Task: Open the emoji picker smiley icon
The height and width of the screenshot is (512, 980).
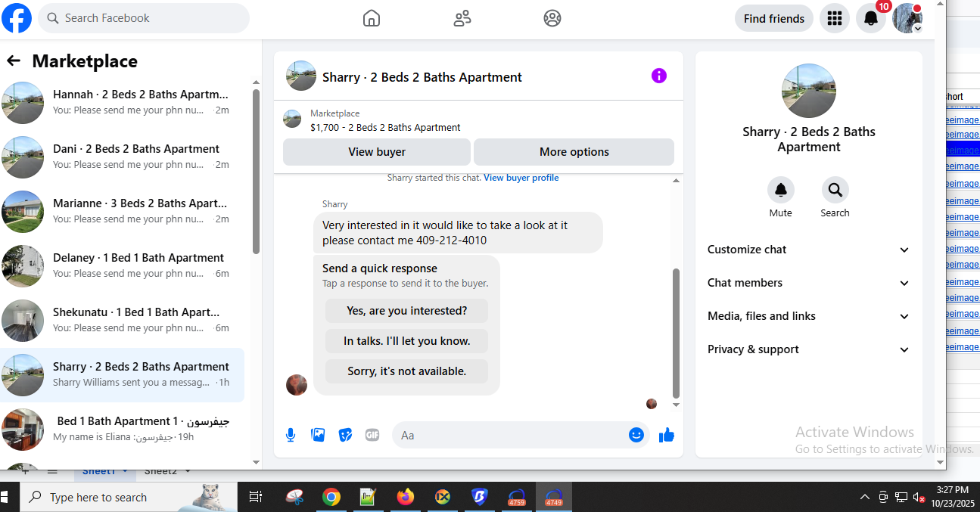Action: (636, 435)
